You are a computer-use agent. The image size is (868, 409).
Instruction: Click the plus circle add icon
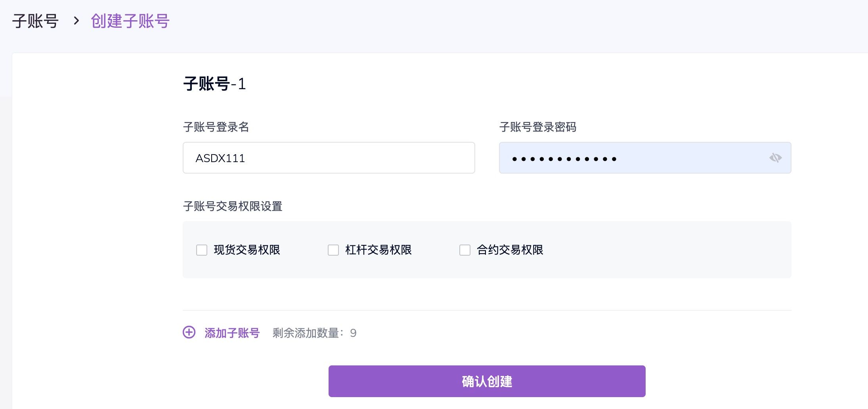pyautogui.click(x=189, y=332)
